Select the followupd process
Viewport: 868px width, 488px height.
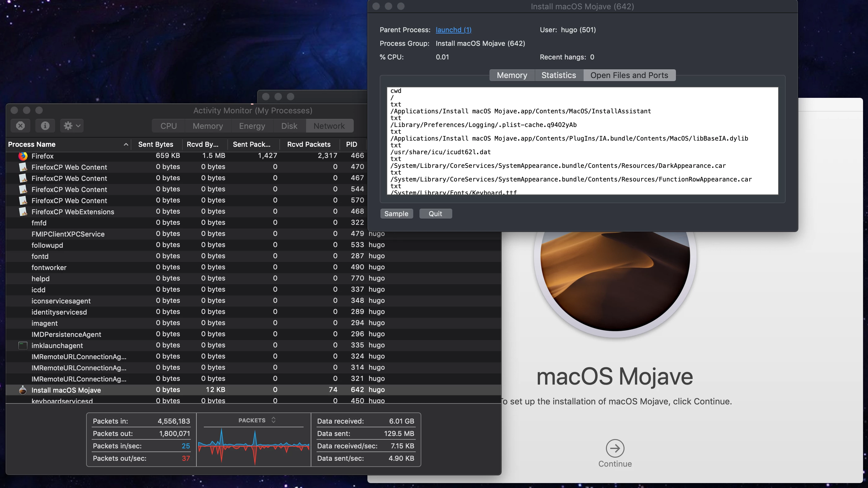click(253, 245)
